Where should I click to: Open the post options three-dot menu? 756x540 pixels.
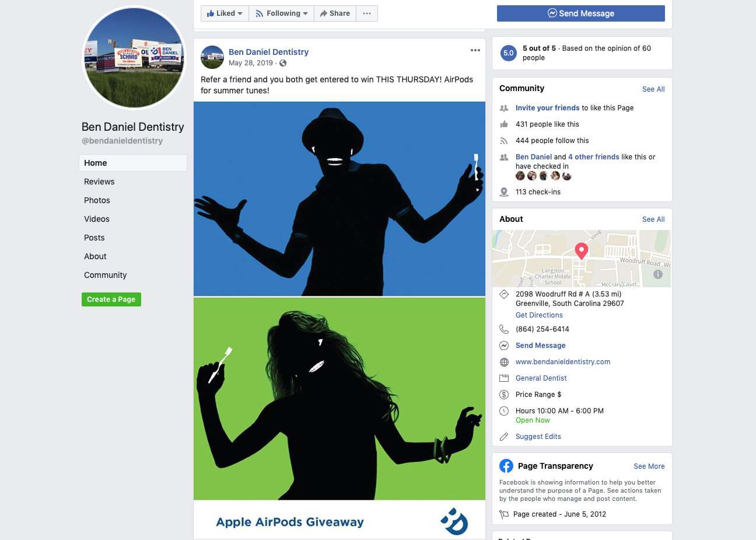tap(475, 50)
